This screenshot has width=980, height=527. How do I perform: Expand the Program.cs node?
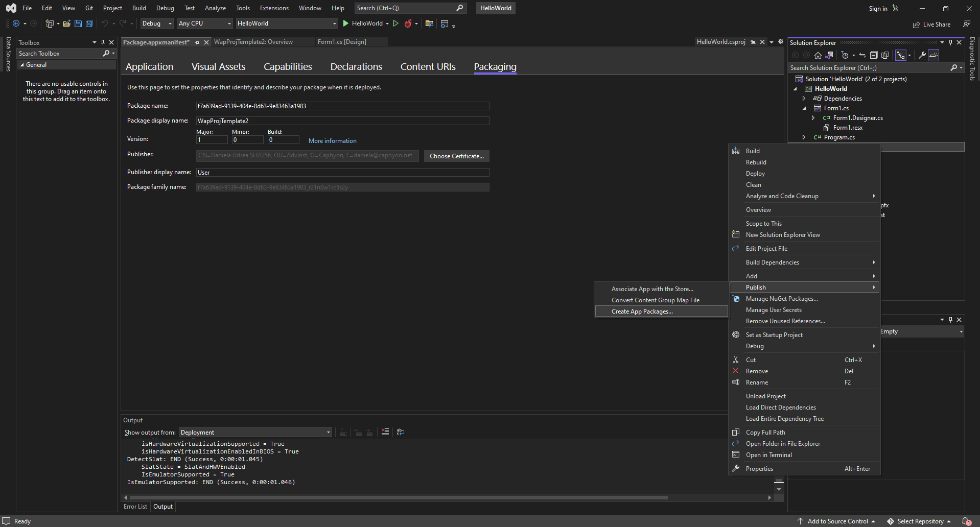(804, 137)
